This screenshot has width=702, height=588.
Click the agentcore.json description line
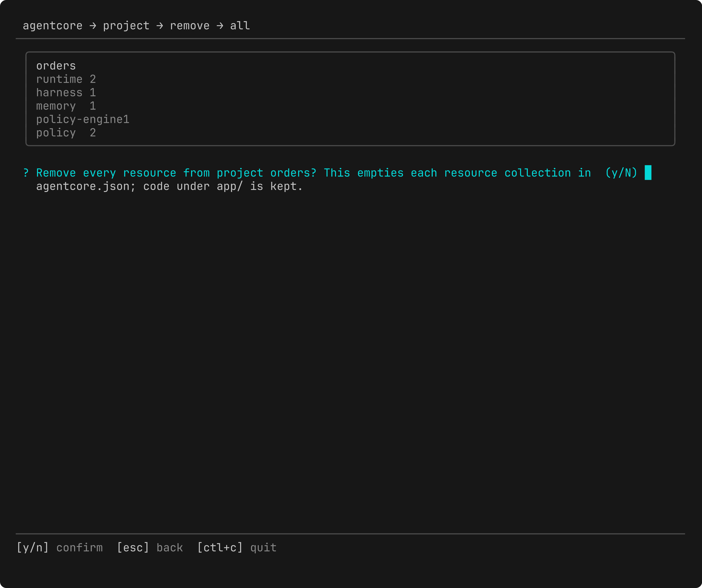(x=169, y=186)
